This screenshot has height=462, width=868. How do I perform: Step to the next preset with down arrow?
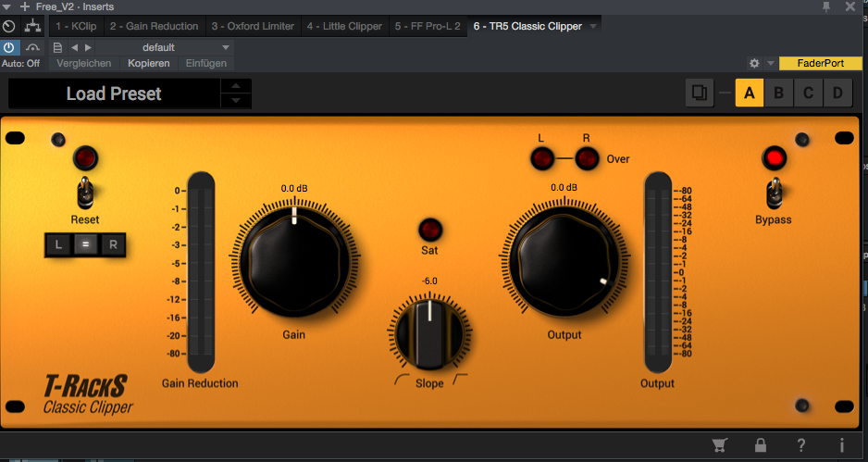coord(236,101)
